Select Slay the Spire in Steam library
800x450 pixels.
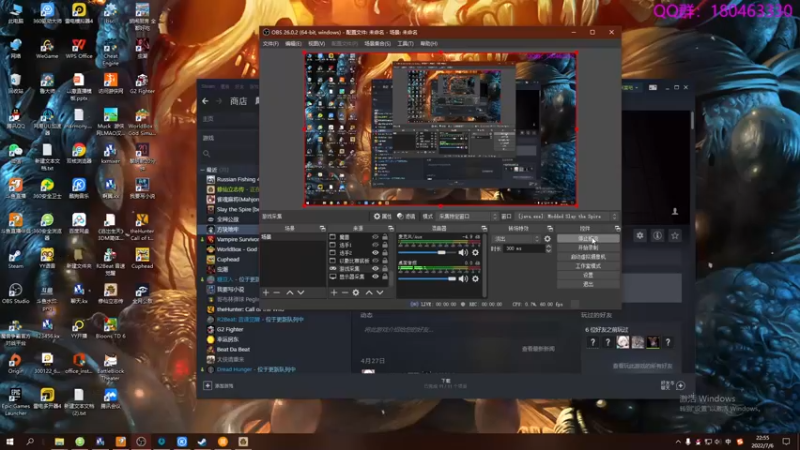233,209
